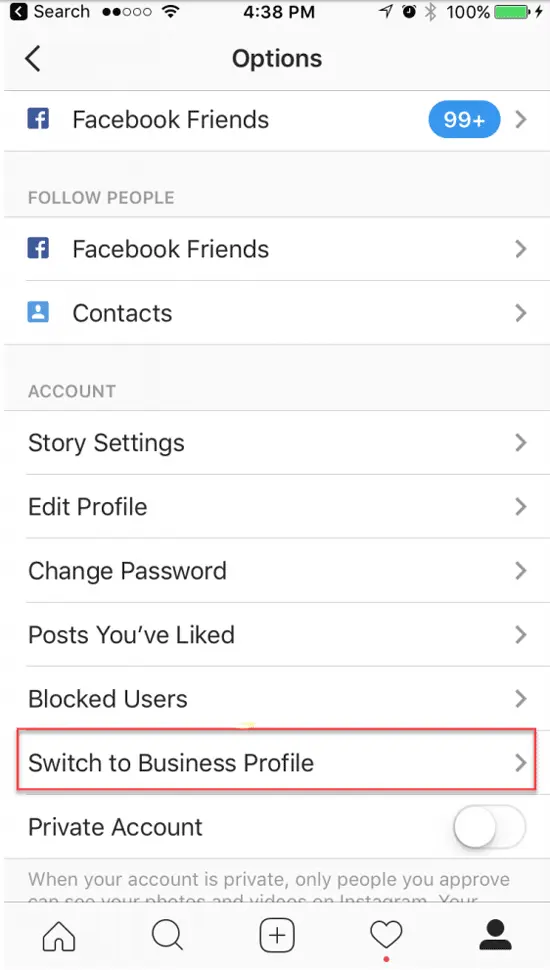Open Contacts under Follow People
The height and width of the screenshot is (970, 550).
pyautogui.click(x=277, y=312)
